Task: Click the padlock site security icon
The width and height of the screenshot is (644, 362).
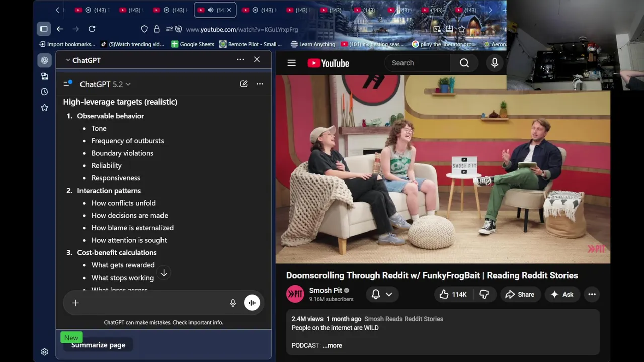Action: point(156,29)
